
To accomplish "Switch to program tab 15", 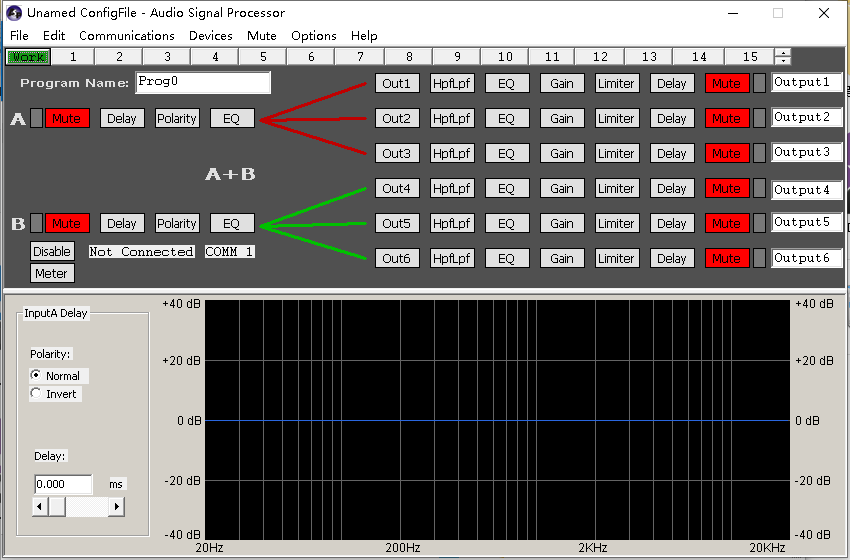I will coord(750,56).
